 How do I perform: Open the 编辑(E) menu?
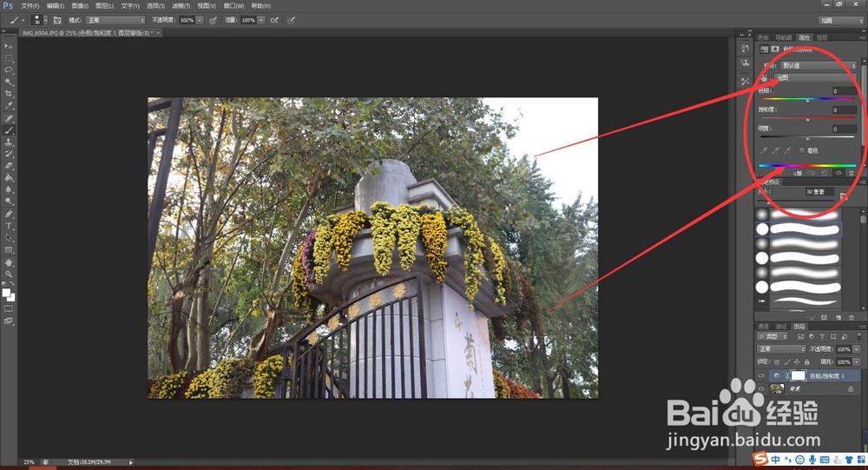(56, 5)
